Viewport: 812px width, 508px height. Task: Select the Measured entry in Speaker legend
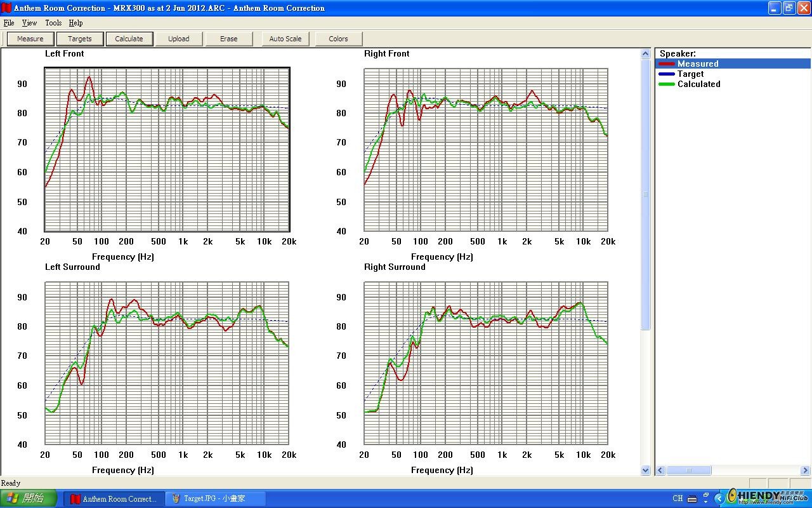[x=733, y=63]
